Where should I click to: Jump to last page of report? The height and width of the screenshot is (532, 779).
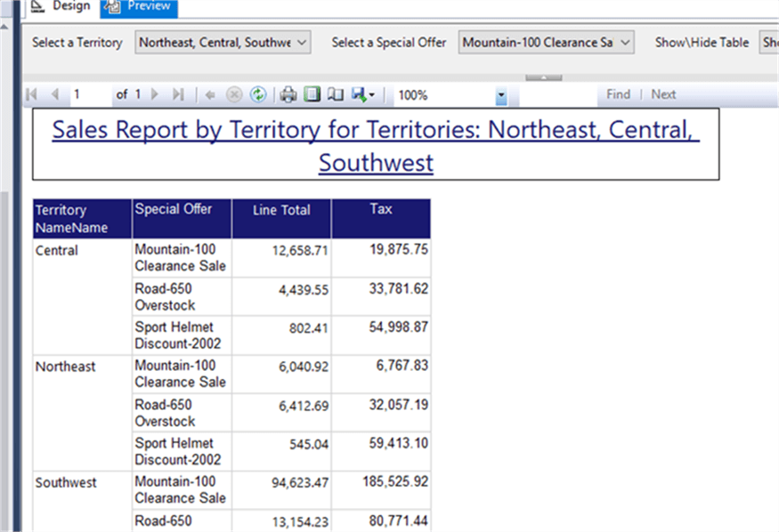(177, 94)
